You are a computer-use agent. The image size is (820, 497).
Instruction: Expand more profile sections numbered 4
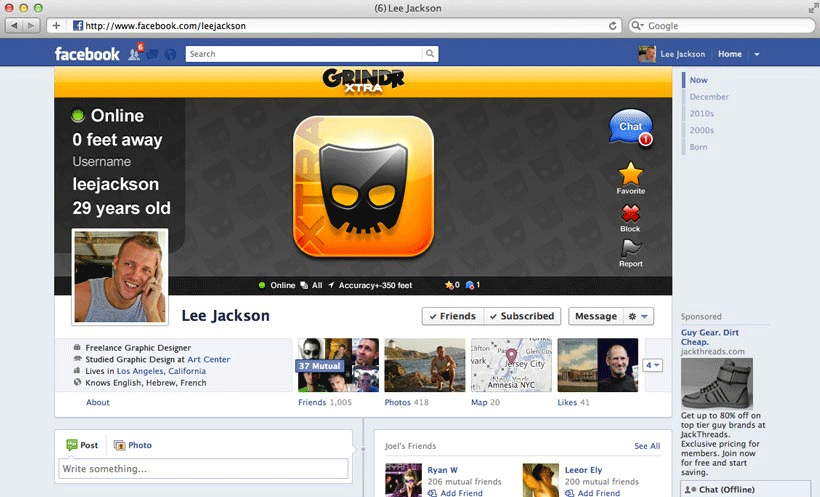tap(653, 365)
